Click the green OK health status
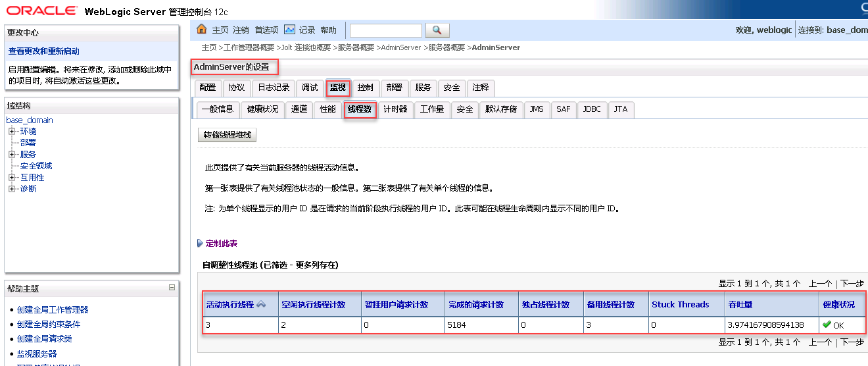This screenshot has height=366, width=868. tap(833, 325)
